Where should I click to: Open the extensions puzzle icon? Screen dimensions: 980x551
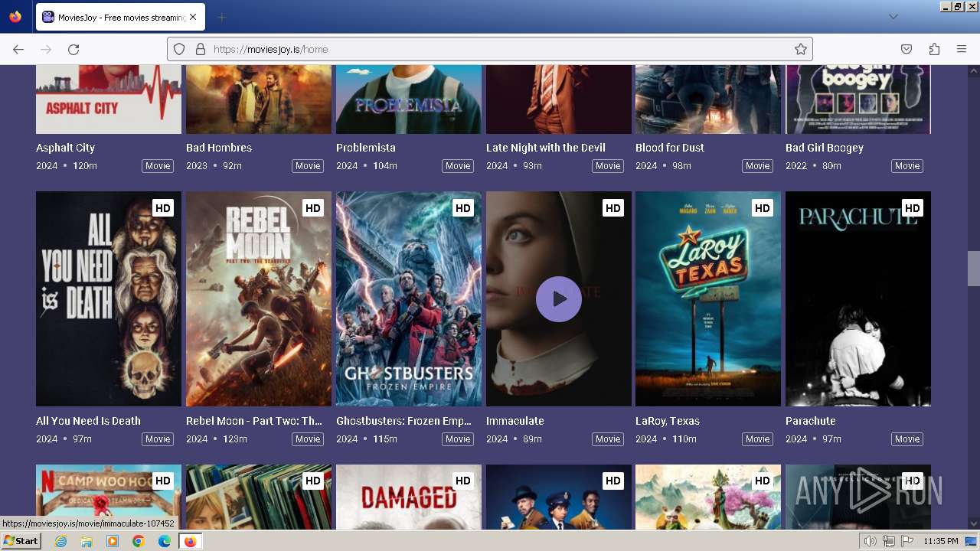(x=934, y=49)
